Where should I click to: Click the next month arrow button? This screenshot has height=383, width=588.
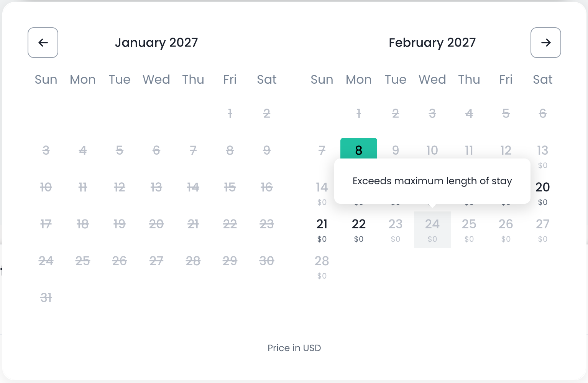(x=545, y=43)
